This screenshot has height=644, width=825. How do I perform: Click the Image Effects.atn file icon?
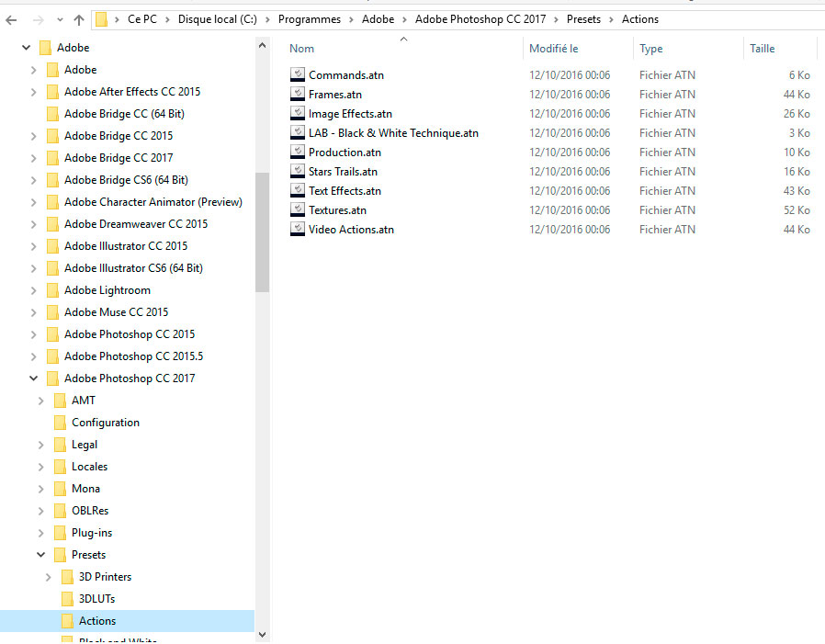pyautogui.click(x=297, y=113)
